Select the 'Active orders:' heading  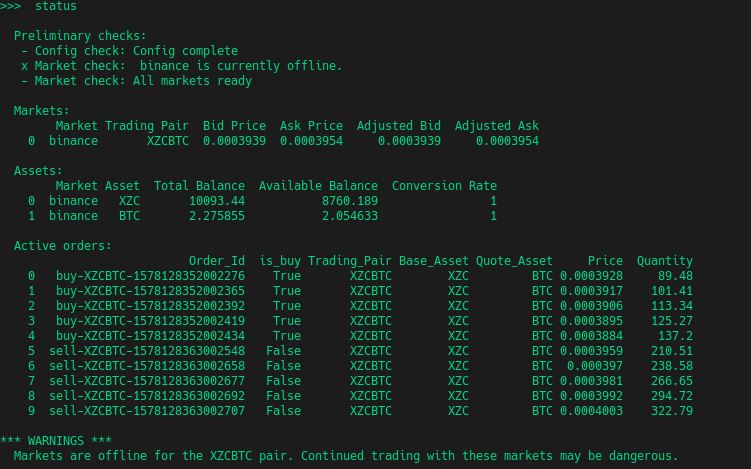[x=63, y=246]
